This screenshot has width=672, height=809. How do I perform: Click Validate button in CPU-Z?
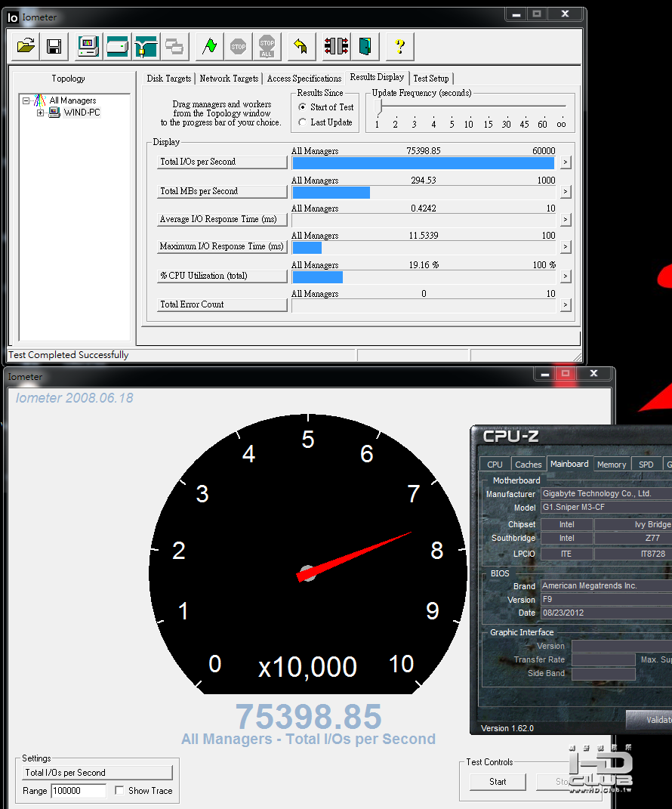tap(649, 720)
